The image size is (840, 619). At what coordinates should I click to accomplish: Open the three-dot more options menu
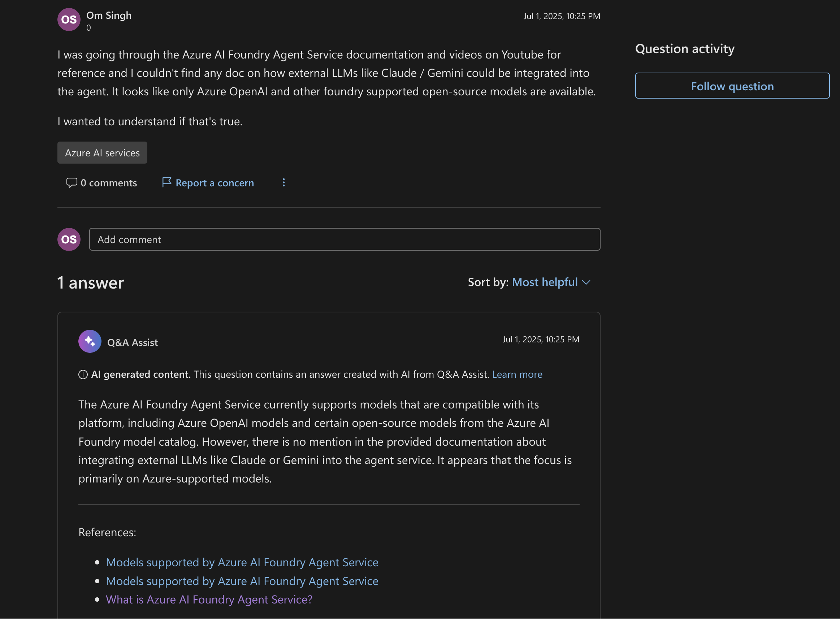283,182
